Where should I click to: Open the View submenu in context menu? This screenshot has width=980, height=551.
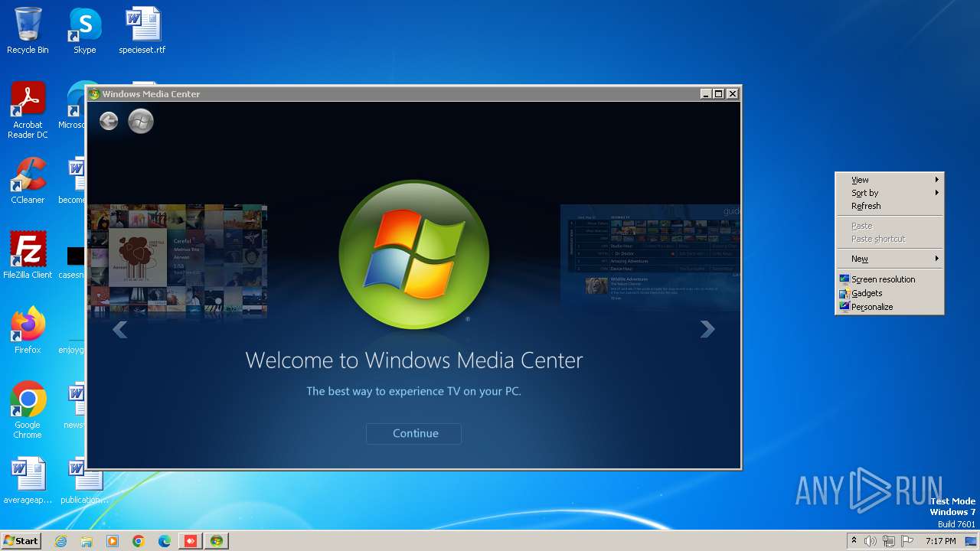click(x=890, y=180)
